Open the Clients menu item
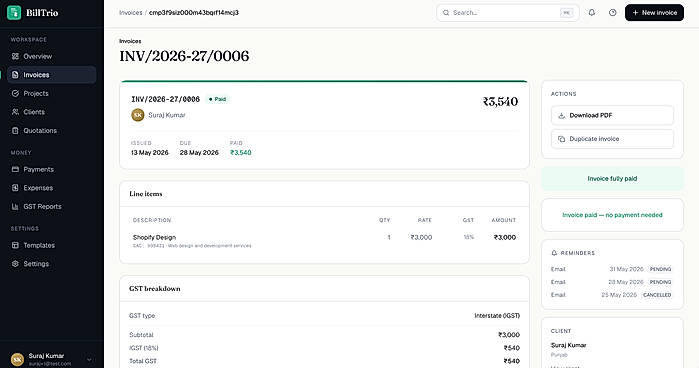This screenshot has width=699, height=368. (52, 112)
